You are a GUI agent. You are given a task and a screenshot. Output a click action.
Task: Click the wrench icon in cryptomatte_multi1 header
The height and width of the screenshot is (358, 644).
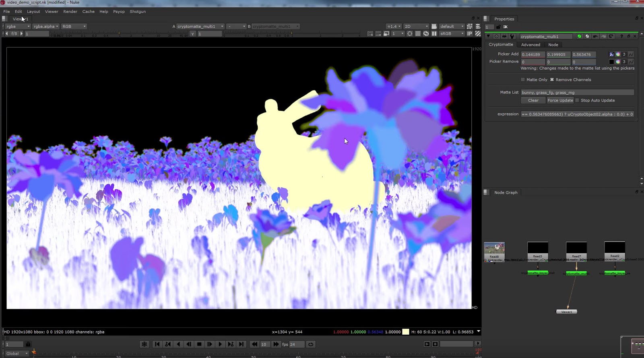pyautogui.click(x=512, y=36)
